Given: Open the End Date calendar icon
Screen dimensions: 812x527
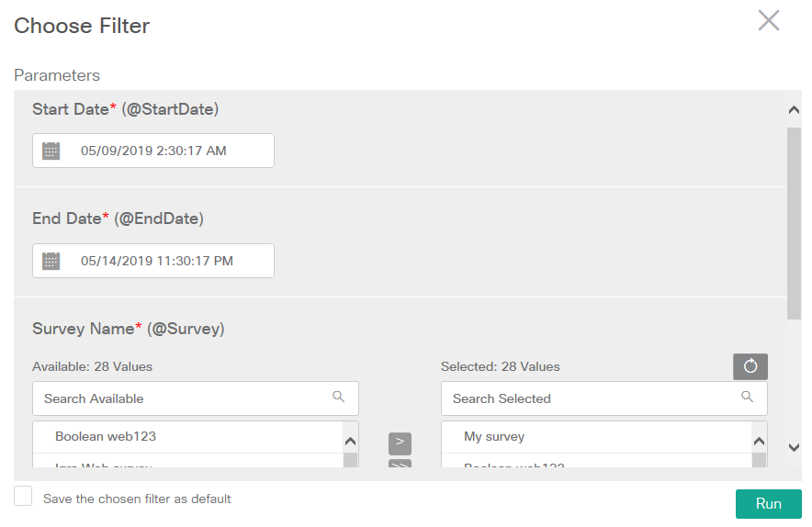Looking at the screenshot, I should pos(51,261).
